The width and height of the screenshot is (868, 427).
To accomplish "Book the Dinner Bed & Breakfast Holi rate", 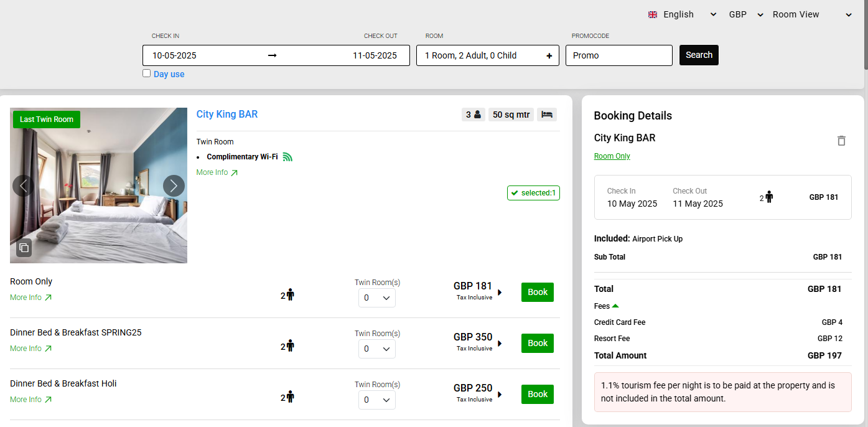I will (x=537, y=394).
